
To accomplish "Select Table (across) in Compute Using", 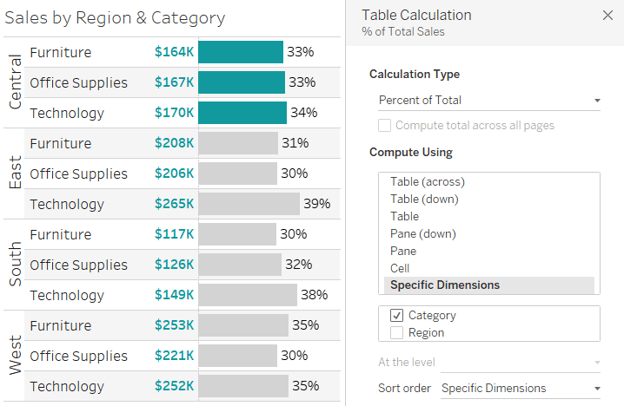I will tap(427, 182).
